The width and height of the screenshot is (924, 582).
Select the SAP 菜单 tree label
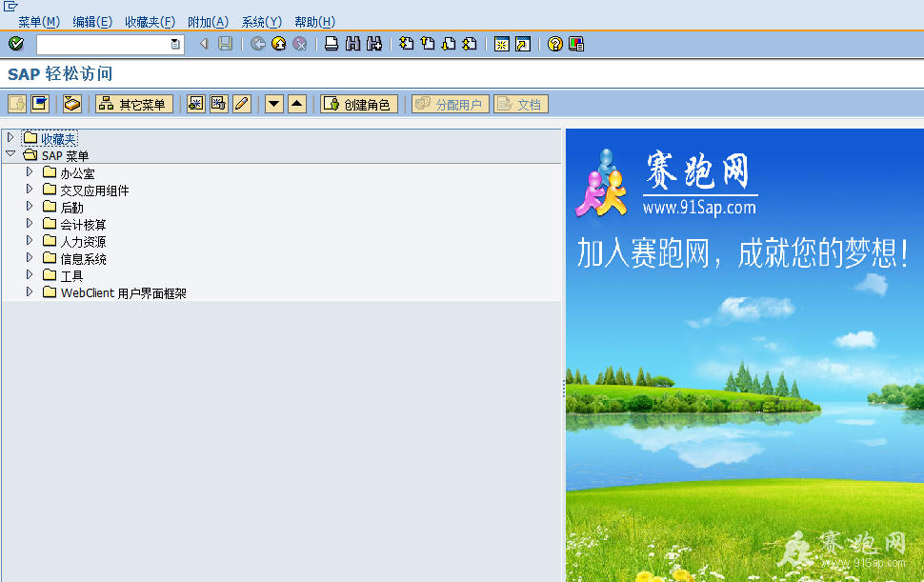click(x=65, y=156)
